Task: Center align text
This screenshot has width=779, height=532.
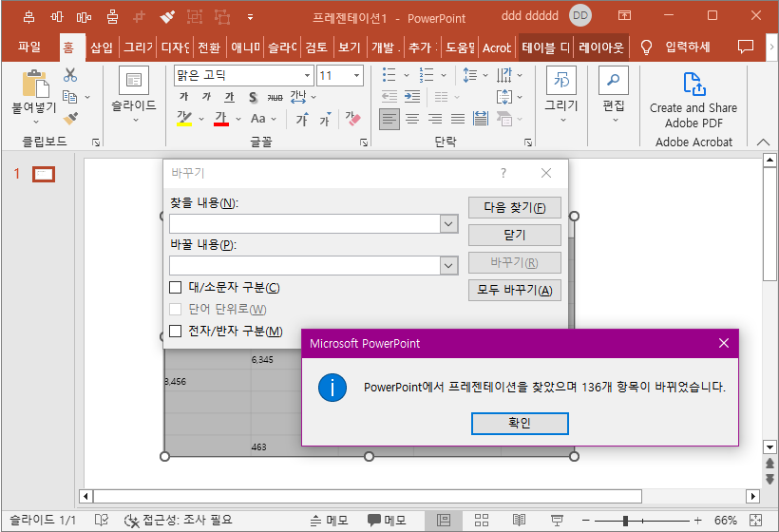Action: coord(412,119)
